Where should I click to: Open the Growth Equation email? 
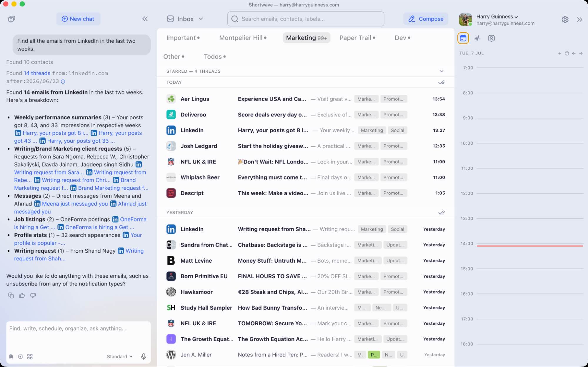pos(306,339)
